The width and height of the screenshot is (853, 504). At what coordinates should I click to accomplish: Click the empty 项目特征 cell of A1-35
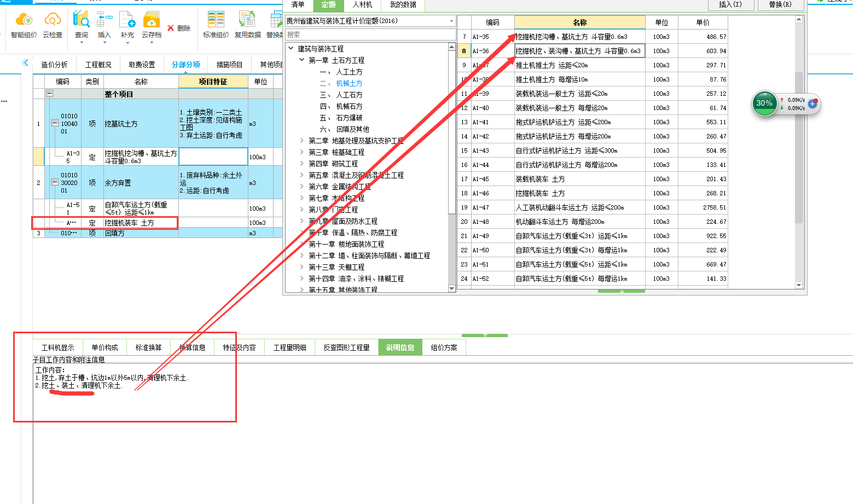point(213,157)
